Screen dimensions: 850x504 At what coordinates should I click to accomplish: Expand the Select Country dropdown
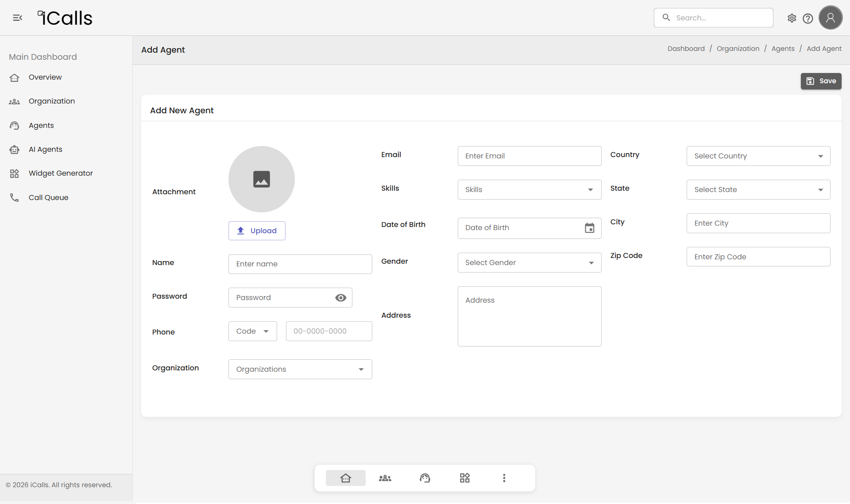758,156
